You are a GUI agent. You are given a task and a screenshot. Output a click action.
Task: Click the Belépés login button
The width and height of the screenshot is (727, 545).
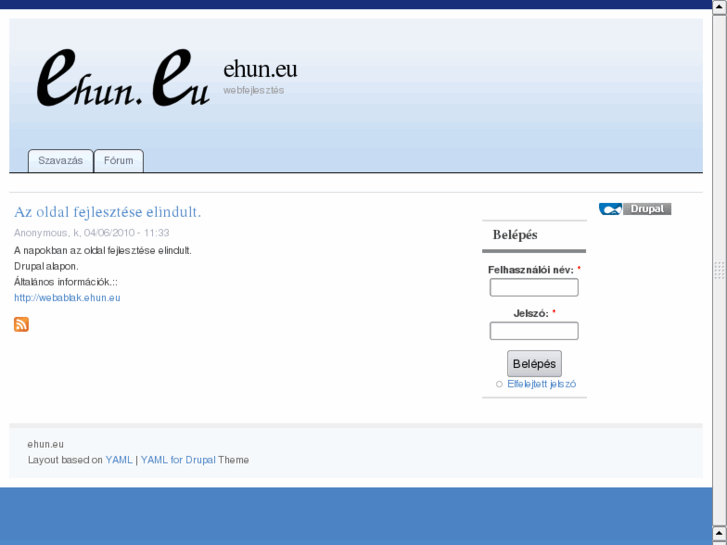pyautogui.click(x=534, y=364)
